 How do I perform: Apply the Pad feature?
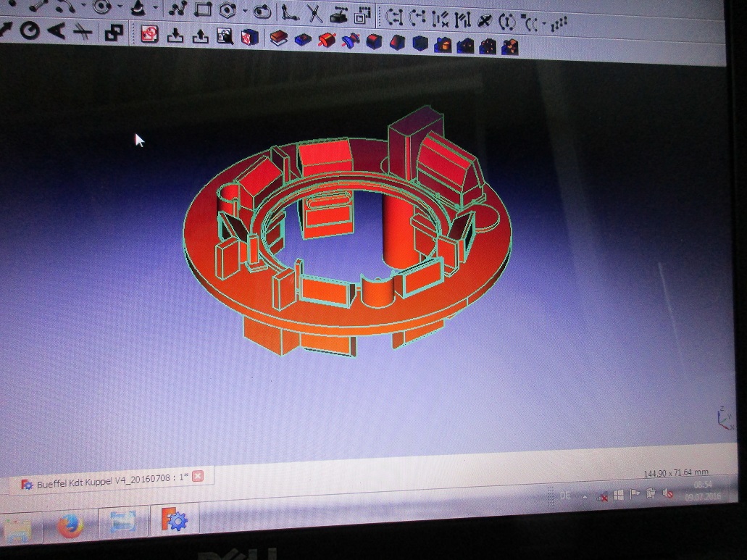(x=279, y=38)
